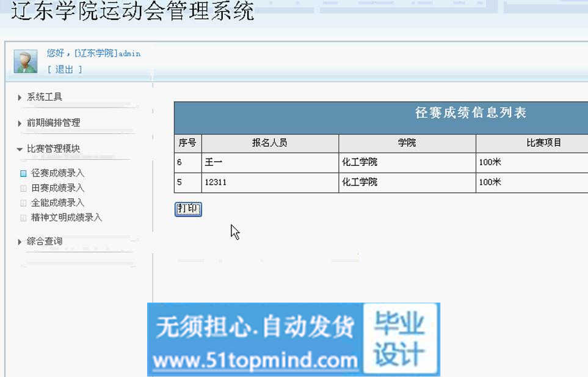
Task: Click the 学院 column header
Action: (407, 143)
